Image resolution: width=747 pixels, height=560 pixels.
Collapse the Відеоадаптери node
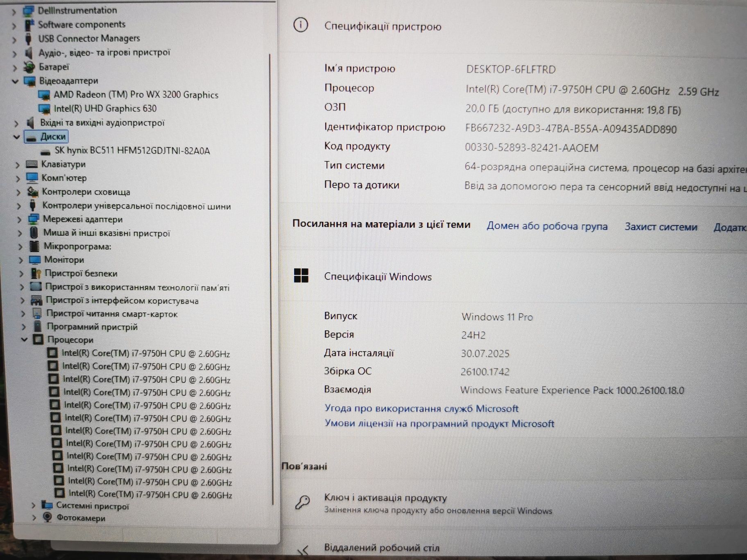15,81
